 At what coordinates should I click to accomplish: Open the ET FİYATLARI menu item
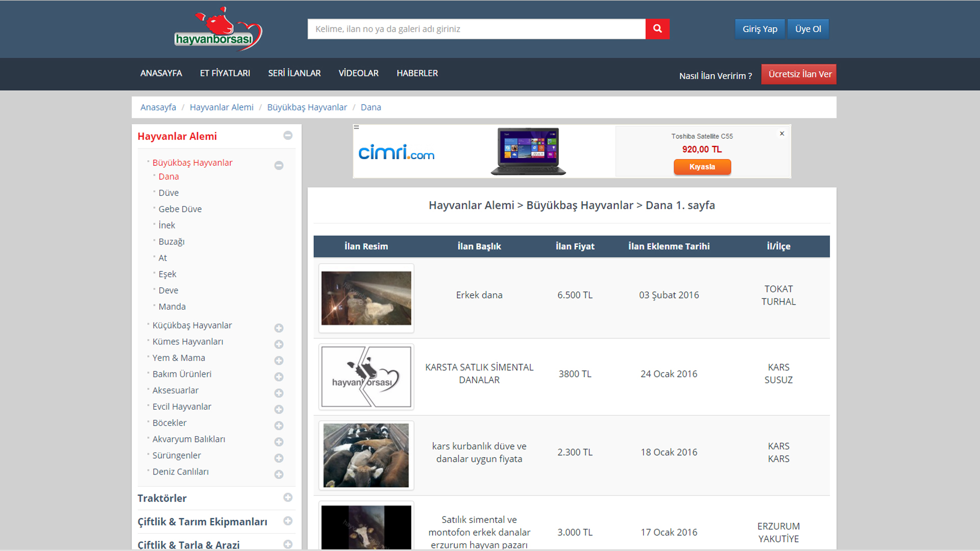pyautogui.click(x=225, y=73)
